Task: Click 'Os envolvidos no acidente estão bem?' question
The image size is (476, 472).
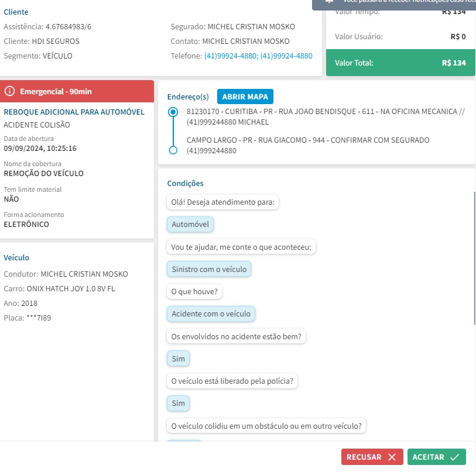Action: [236, 336]
